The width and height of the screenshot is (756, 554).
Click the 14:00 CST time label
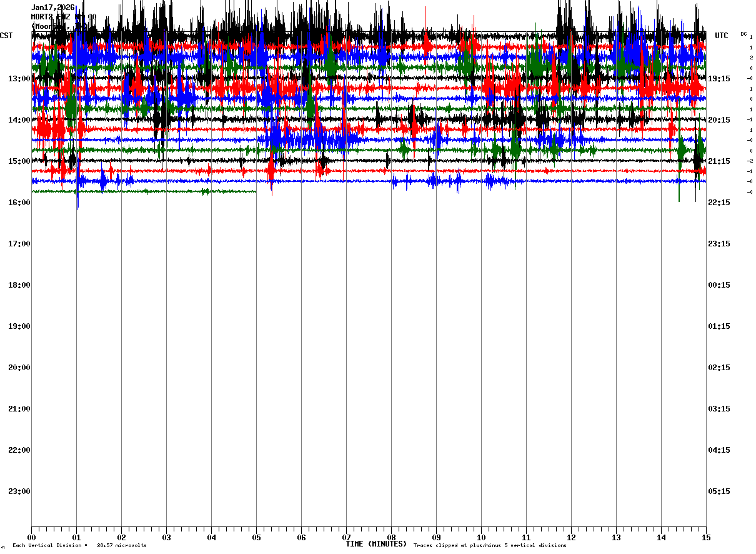[19, 120]
